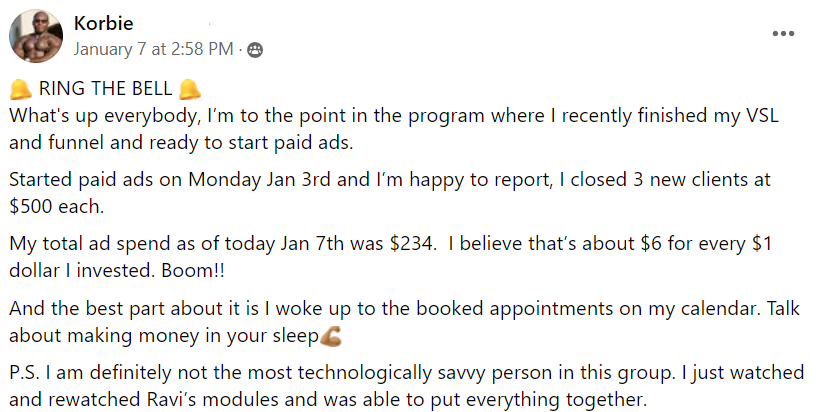
Task: Click the $234 ad spend amount
Action: click(x=413, y=244)
